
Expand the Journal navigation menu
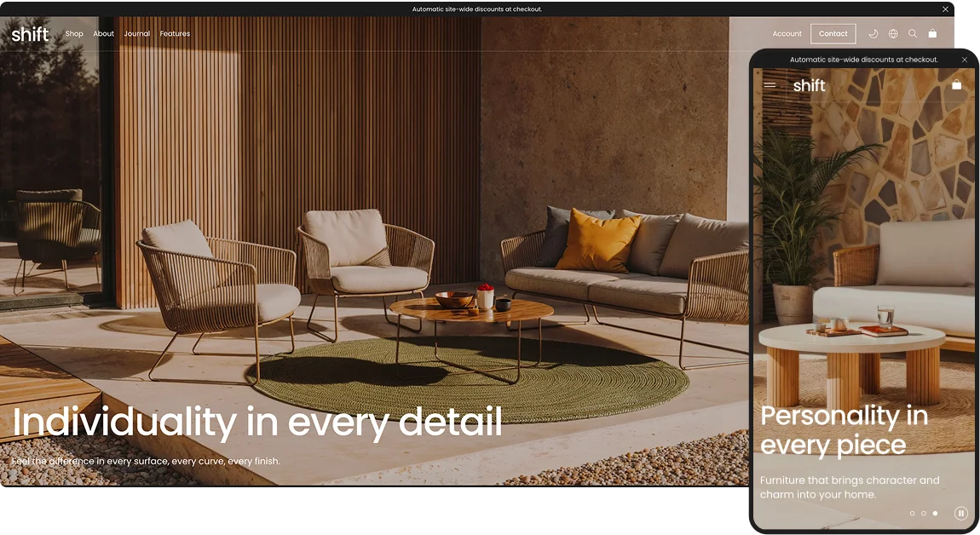click(x=136, y=34)
